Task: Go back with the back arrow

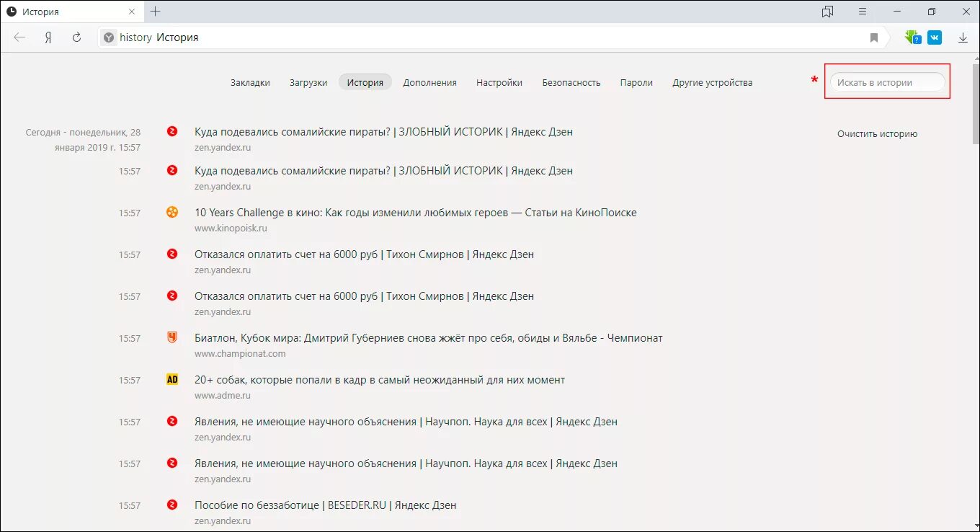Action: (19, 37)
